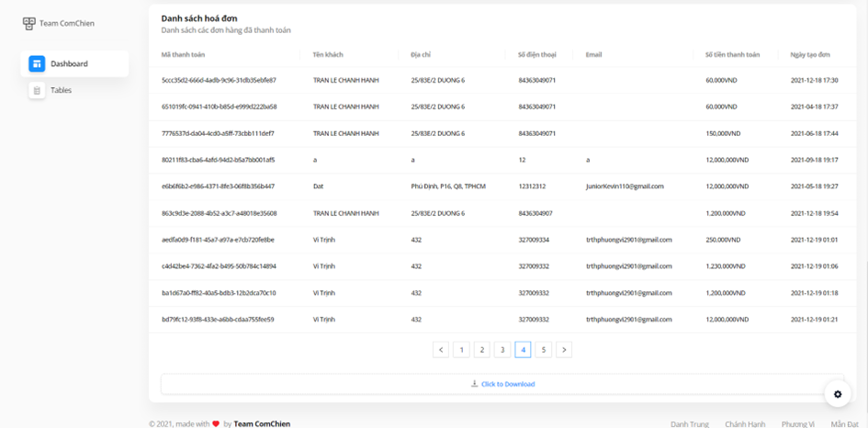Click phone number 12312312

pyautogui.click(x=532, y=186)
